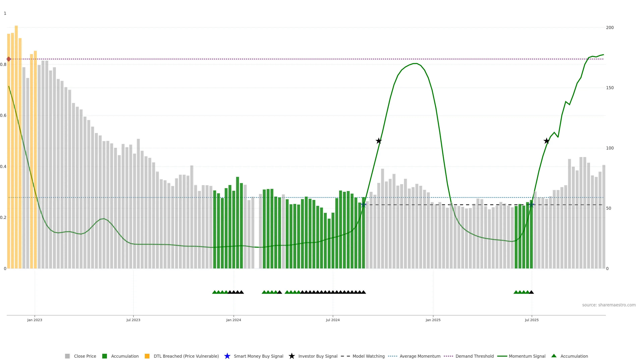Click the red diamond on Demand Threshold line

tap(9, 59)
